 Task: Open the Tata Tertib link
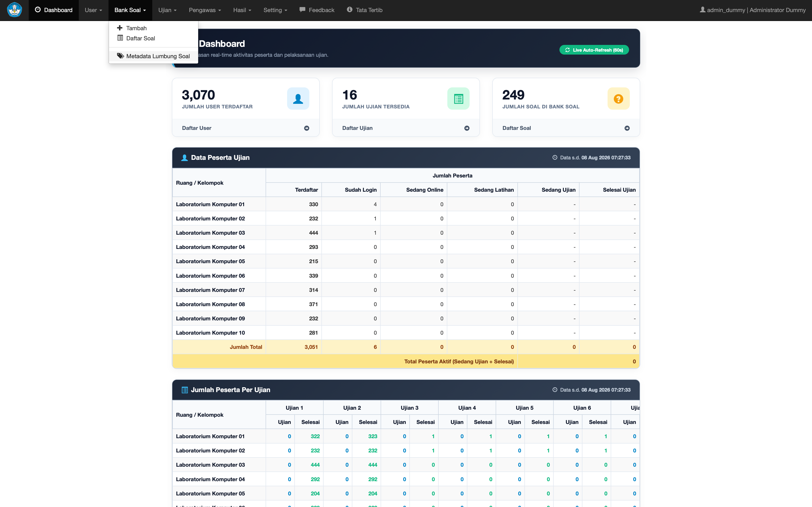(x=364, y=10)
